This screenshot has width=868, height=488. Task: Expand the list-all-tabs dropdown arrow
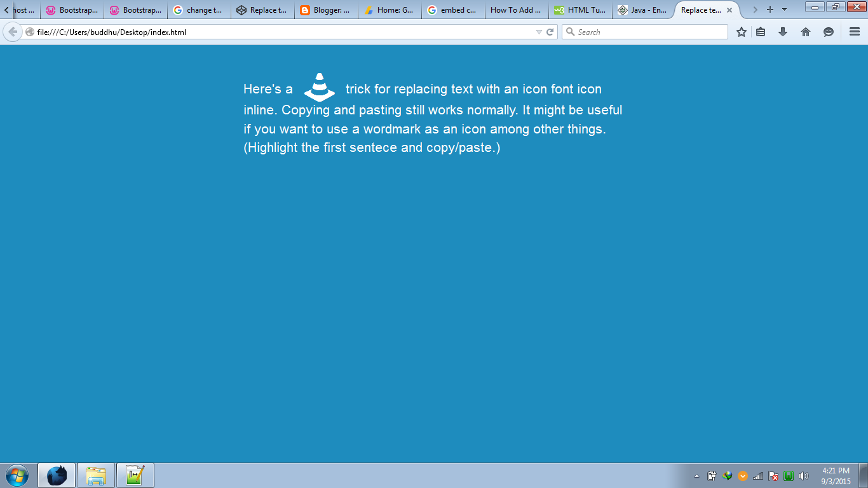(x=783, y=10)
